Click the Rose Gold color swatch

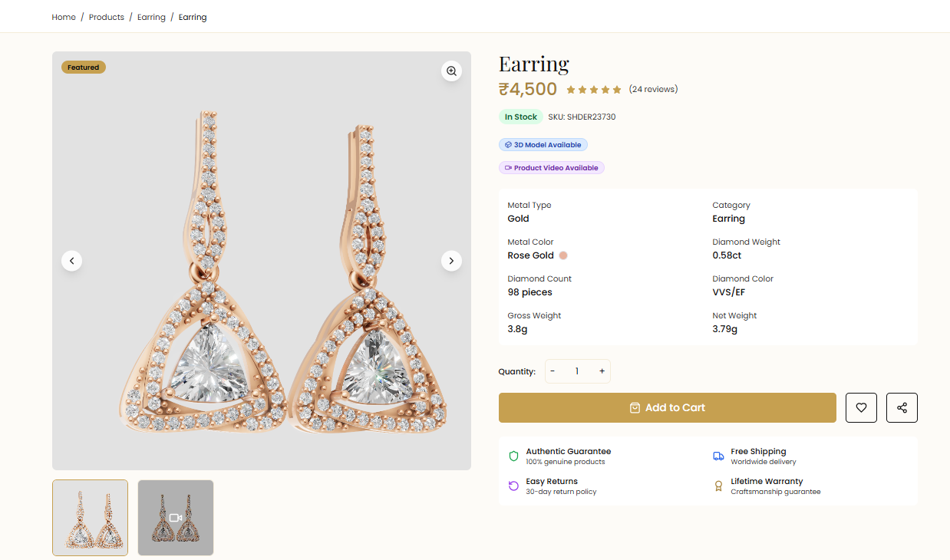tap(563, 255)
